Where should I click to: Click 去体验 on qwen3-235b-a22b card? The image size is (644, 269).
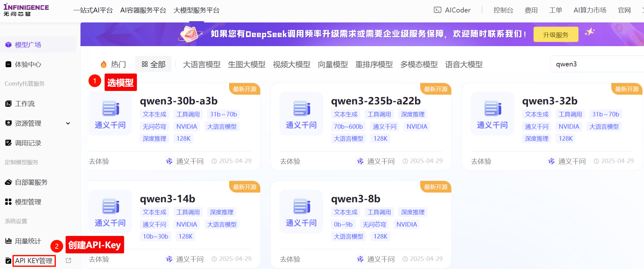(290, 161)
